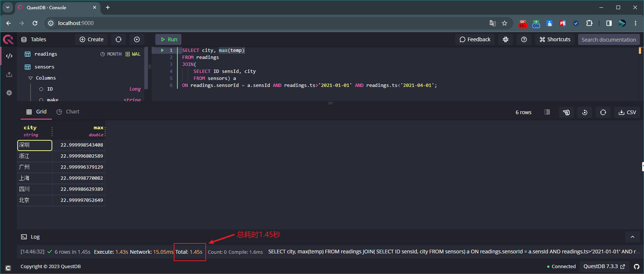Viewport: 644px width, 274px height.
Task: Click the hand-pointer icon in the results toolbar
Action: (x=566, y=112)
